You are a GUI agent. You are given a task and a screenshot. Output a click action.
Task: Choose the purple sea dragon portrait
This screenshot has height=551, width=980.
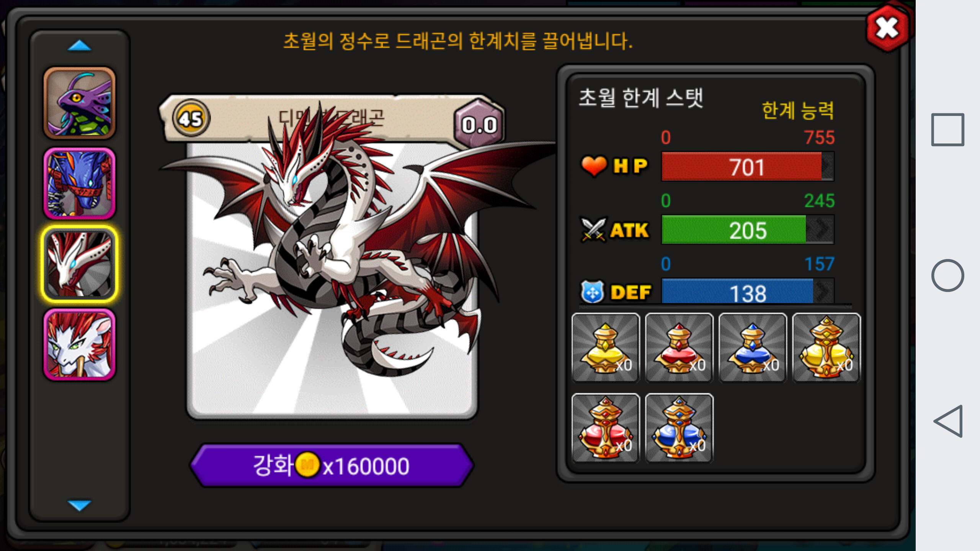click(80, 103)
